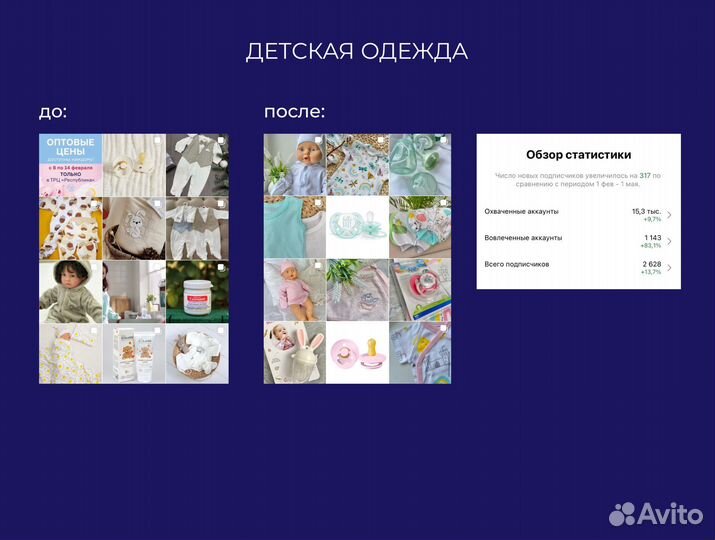Click the '15,3 тыс.' reach value
The height and width of the screenshot is (540, 715).
646,212
